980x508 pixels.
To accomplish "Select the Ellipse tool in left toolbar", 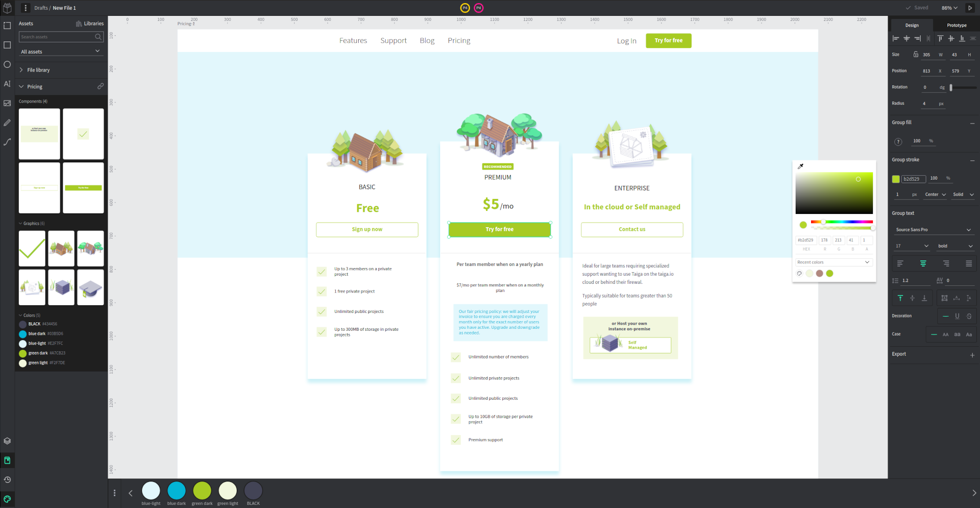I will pos(7,64).
